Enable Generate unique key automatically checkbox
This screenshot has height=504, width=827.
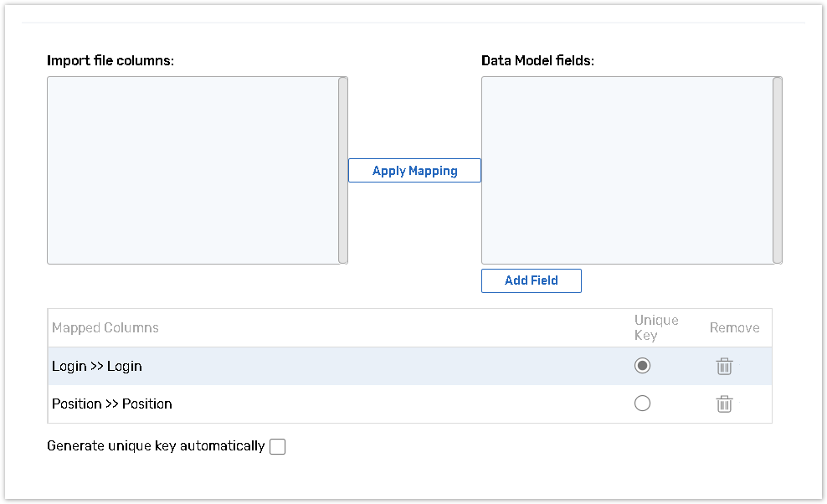coord(278,446)
